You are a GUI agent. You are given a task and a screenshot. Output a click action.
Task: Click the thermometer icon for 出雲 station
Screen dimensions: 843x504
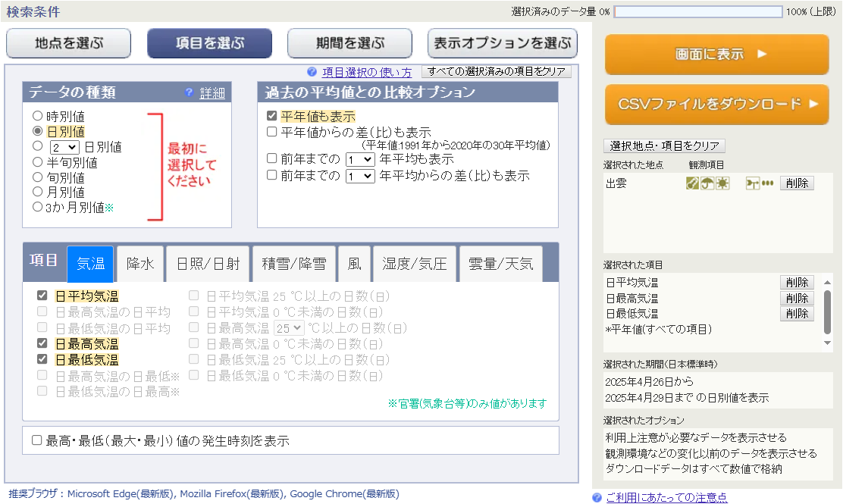pyautogui.click(x=692, y=183)
